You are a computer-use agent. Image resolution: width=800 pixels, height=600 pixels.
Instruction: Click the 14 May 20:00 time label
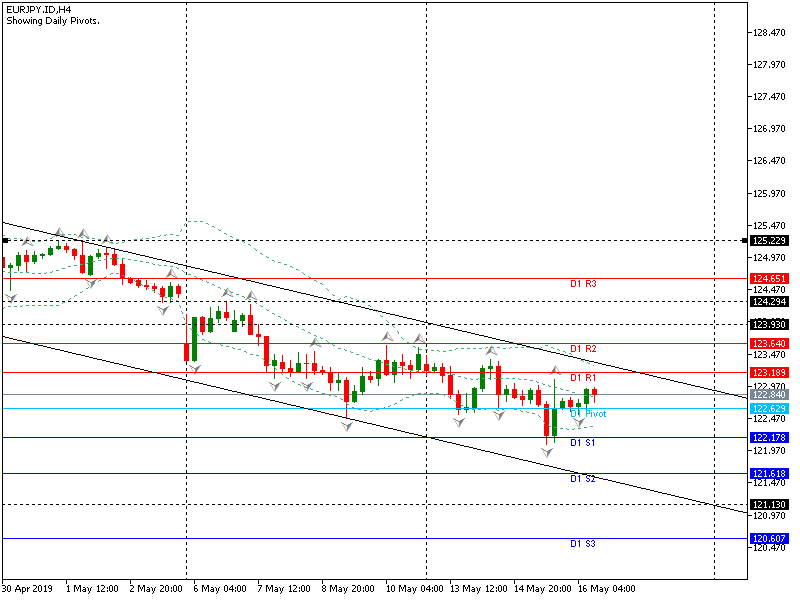542,589
